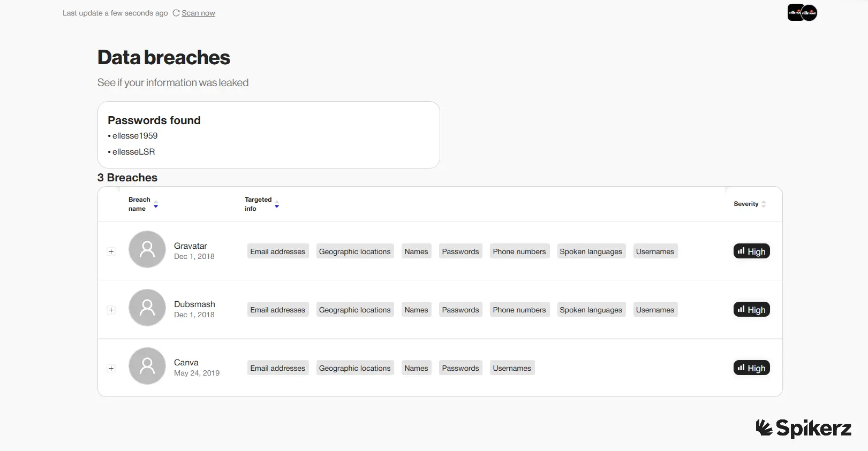This screenshot has width=868, height=451.
Task: Click Gravatar's Email addresses tag
Action: click(278, 251)
